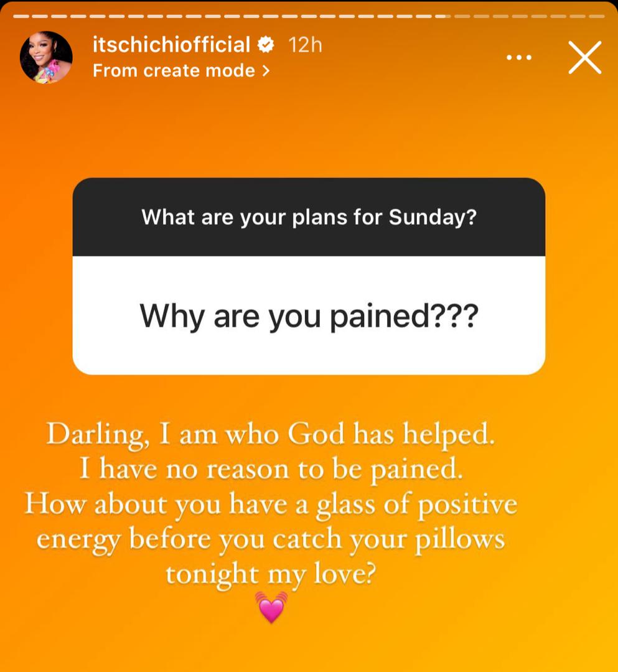Tap the itschichiofficial profile picture
This screenshot has height=672, width=618.
46,57
